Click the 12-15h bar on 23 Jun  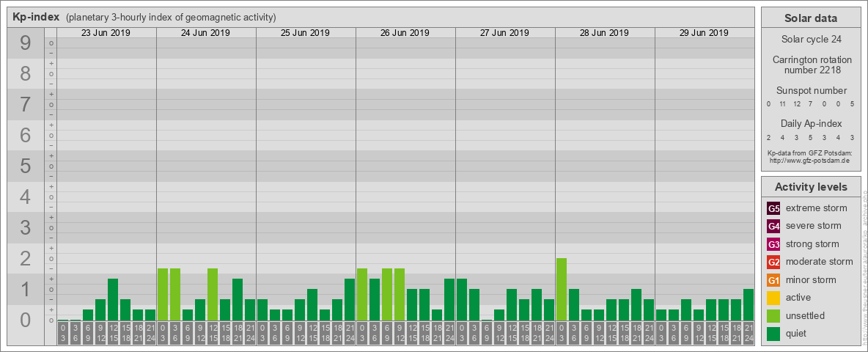[x=113, y=299]
